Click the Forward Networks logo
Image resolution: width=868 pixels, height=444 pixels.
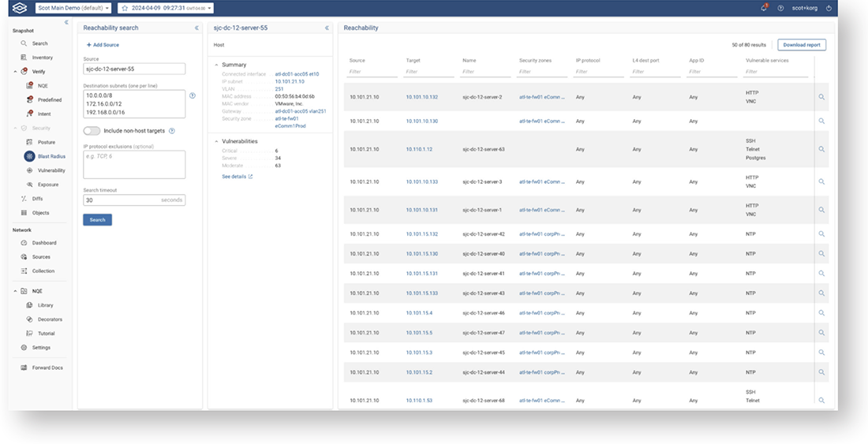pyautogui.click(x=21, y=8)
